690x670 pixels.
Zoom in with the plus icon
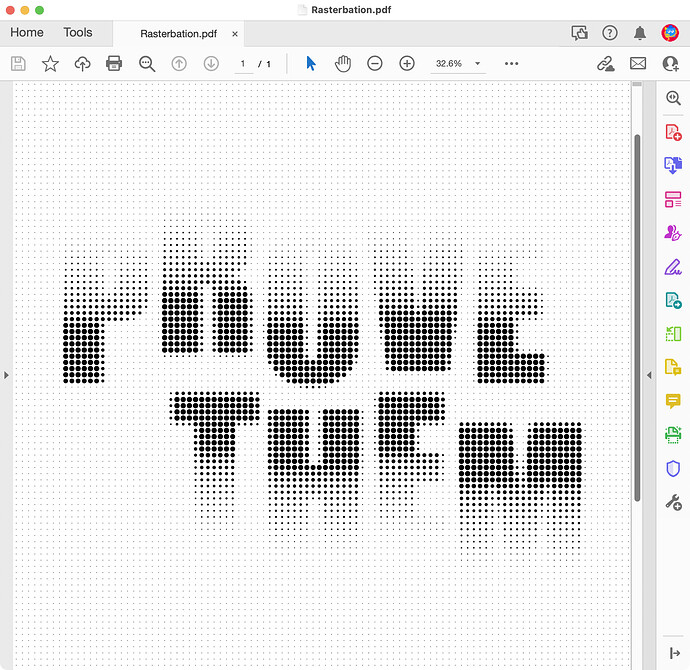[x=407, y=64]
